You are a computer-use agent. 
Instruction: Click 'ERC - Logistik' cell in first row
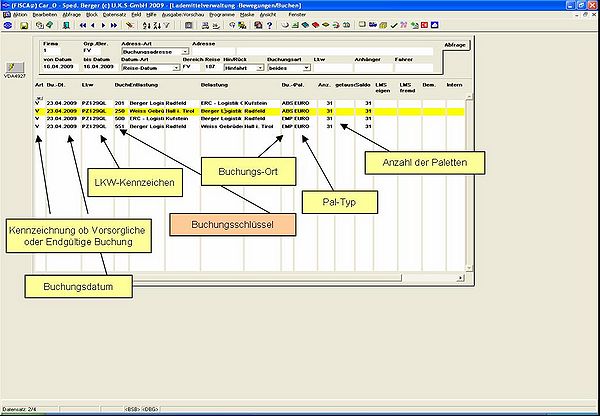[x=222, y=103]
